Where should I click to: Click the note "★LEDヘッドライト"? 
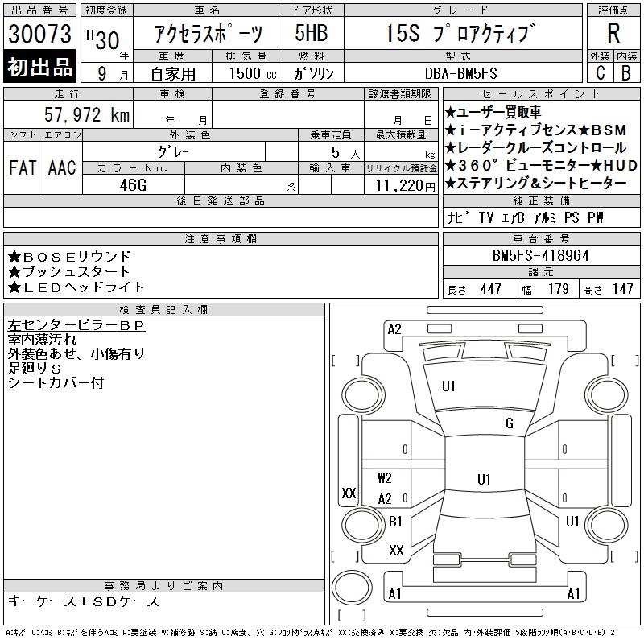(x=76, y=287)
